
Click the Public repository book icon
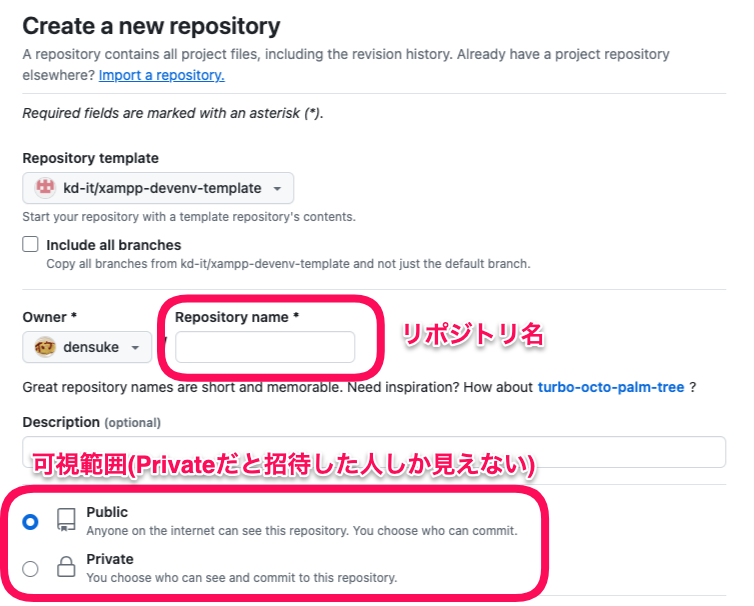66,520
